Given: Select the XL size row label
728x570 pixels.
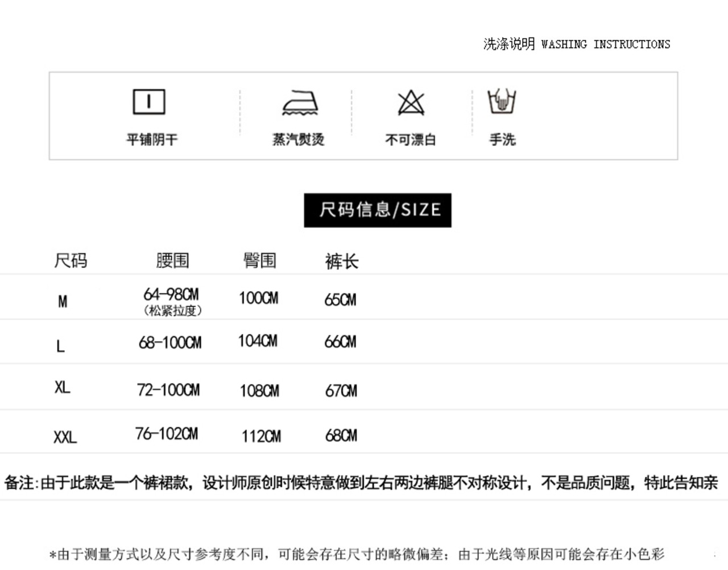Looking at the screenshot, I should [x=62, y=387].
